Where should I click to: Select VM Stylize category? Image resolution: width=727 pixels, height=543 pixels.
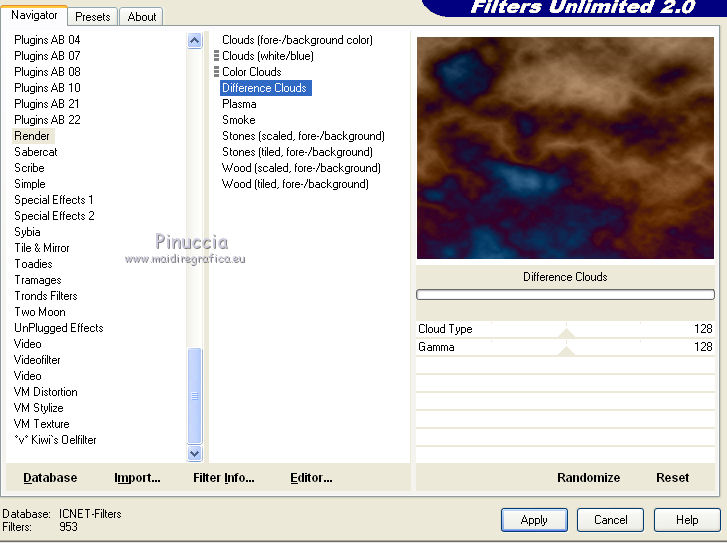click(x=39, y=408)
